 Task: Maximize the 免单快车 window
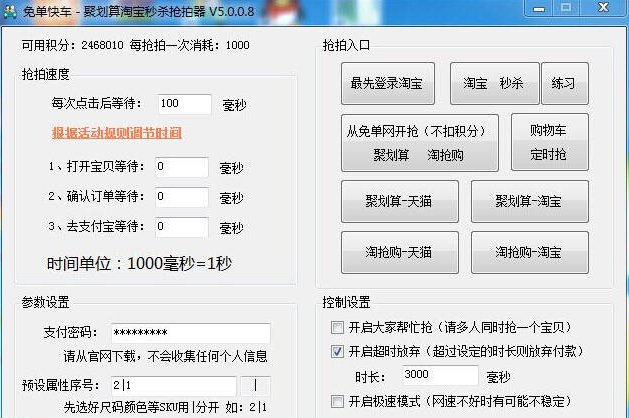[x=566, y=8]
